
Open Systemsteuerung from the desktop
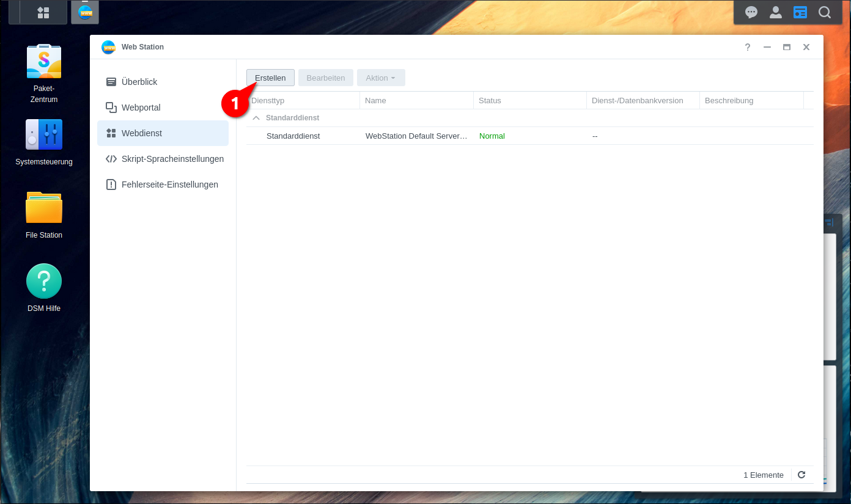point(43,135)
